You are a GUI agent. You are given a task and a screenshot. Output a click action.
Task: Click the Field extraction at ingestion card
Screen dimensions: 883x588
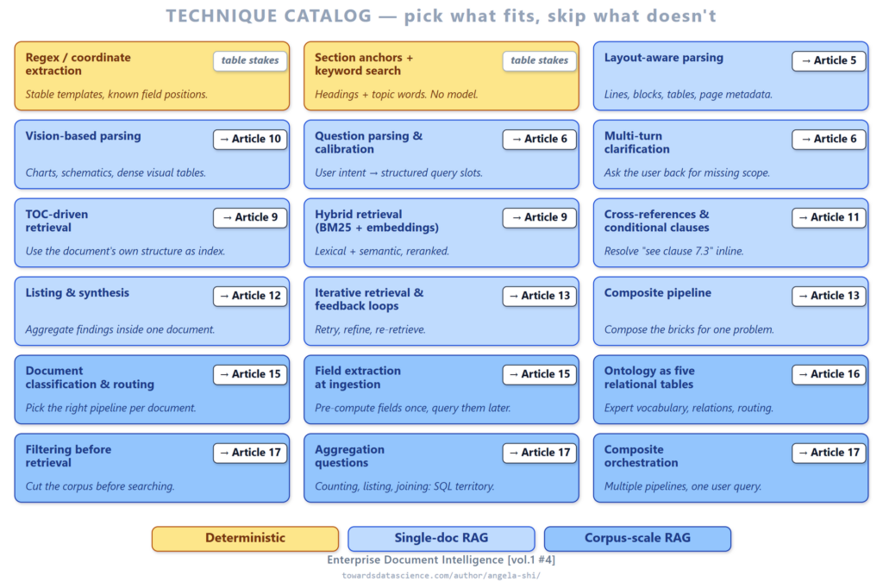click(x=441, y=389)
